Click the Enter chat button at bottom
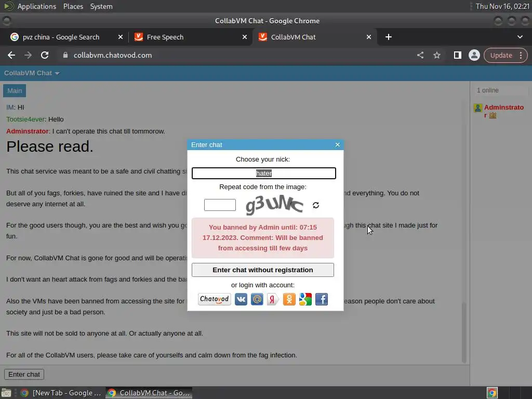Image resolution: width=532 pixels, height=399 pixels. pyautogui.click(x=24, y=374)
